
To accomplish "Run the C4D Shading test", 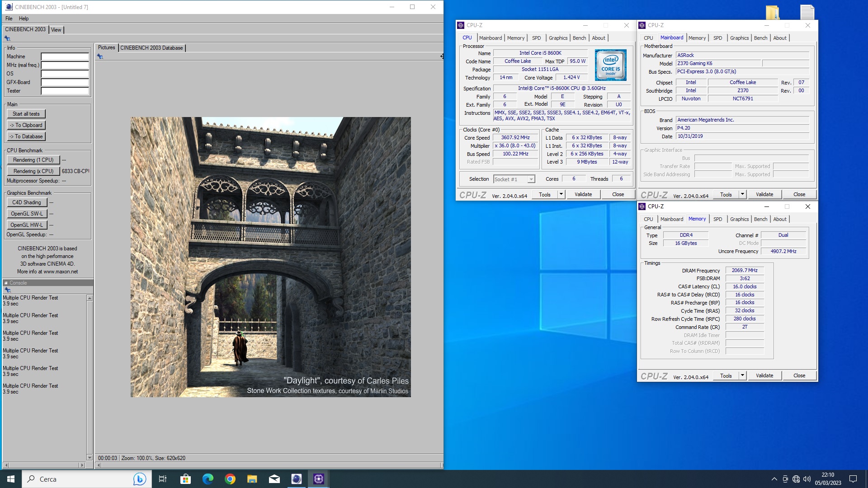I will 27,202.
